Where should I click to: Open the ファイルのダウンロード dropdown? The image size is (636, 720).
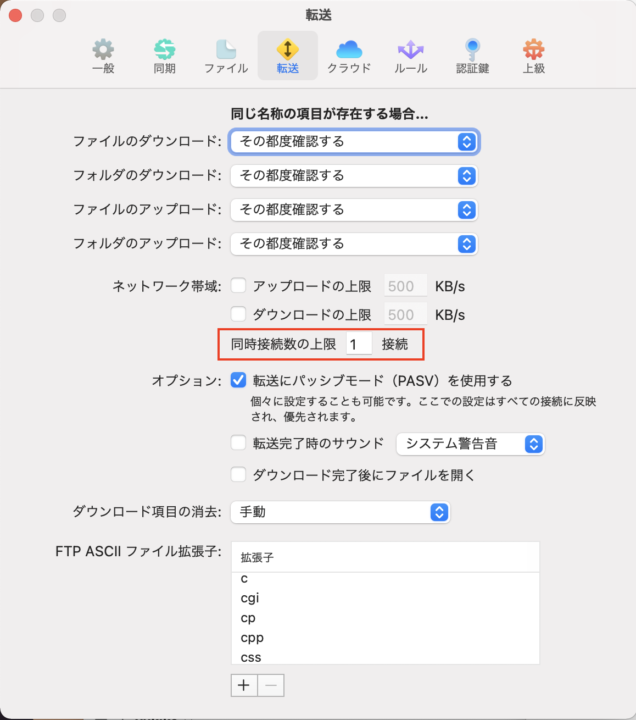pos(354,142)
